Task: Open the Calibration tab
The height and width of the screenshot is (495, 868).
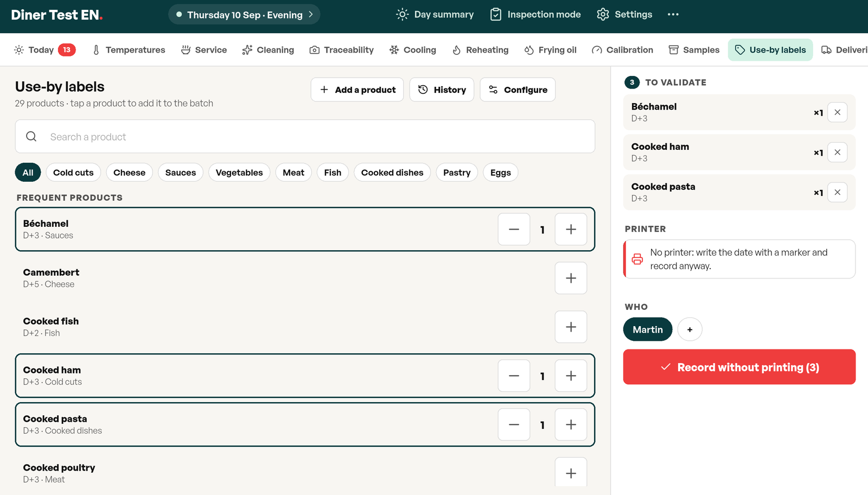Action: [623, 50]
